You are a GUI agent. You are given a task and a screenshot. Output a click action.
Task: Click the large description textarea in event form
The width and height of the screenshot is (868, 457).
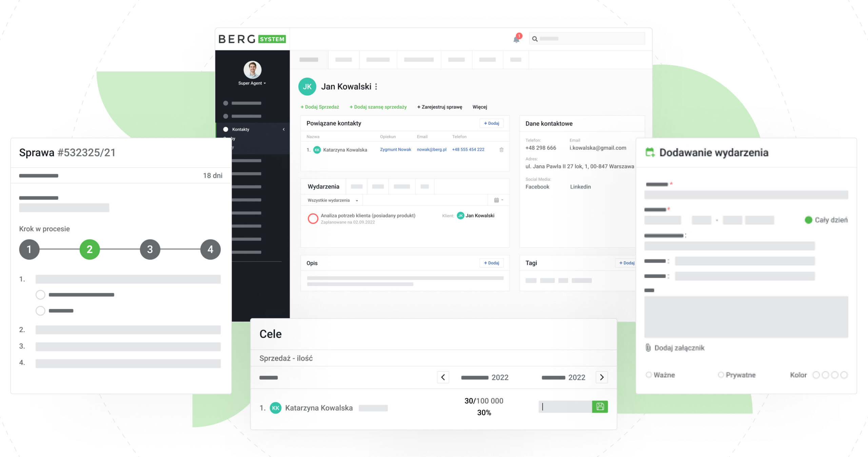(746, 317)
